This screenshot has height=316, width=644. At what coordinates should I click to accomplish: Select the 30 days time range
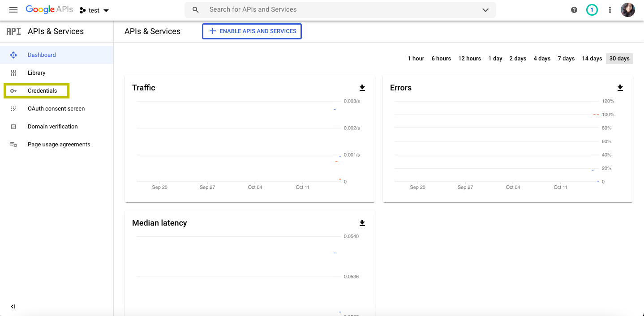[x=619, y=59]
